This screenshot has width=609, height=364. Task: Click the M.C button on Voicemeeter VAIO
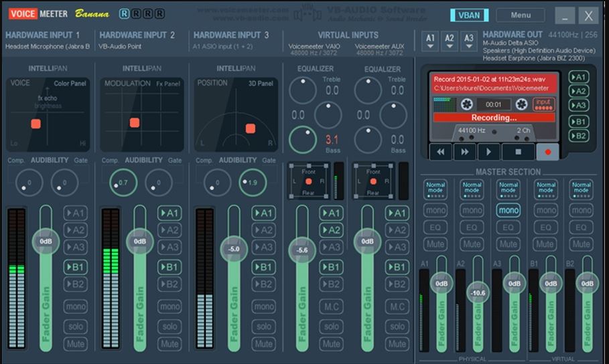click(332, 306)
